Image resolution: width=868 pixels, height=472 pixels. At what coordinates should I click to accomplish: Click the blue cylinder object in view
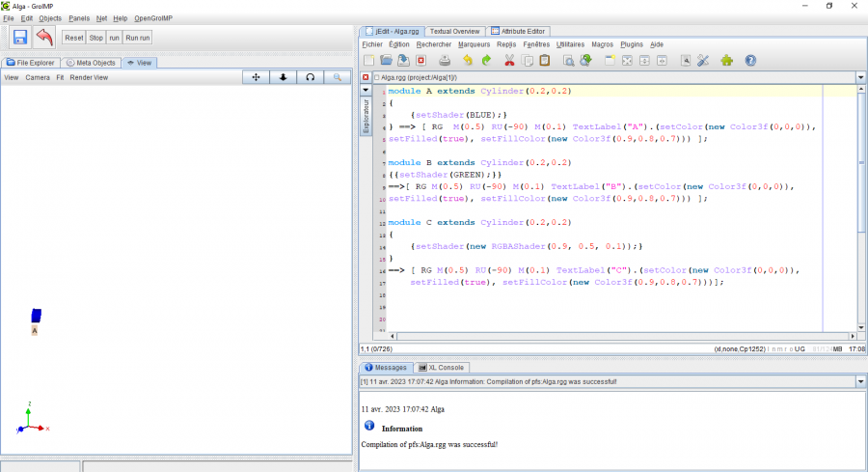pos(37,315)
